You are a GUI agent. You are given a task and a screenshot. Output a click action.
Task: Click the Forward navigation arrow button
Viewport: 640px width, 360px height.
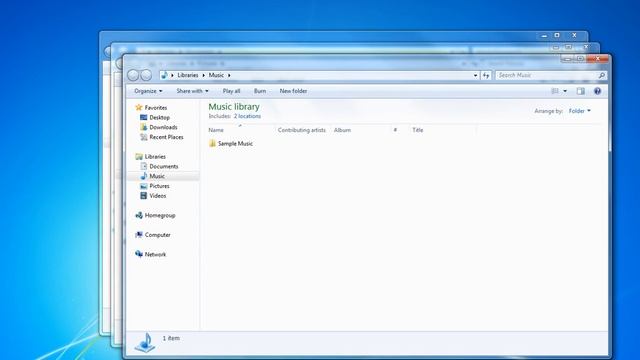tap(146, 75)
